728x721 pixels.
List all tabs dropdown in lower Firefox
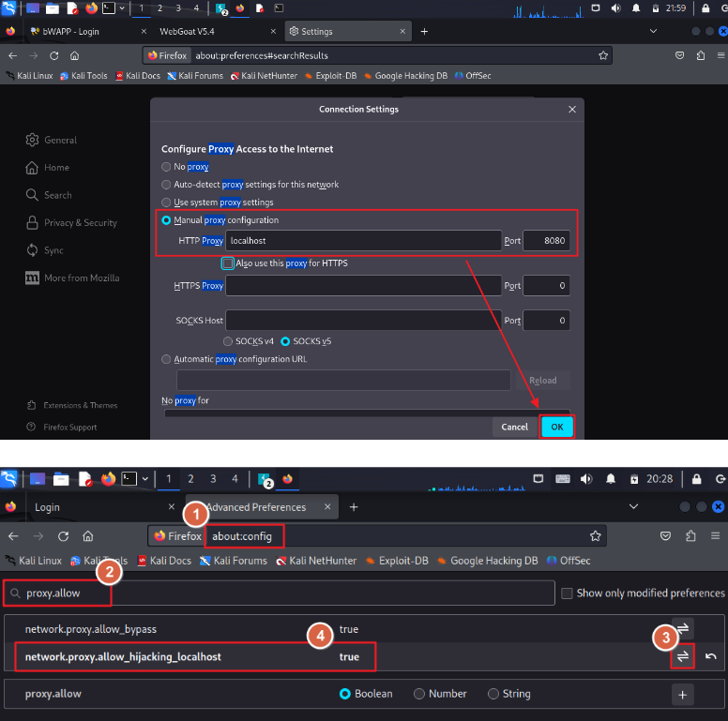pos(633,506)
